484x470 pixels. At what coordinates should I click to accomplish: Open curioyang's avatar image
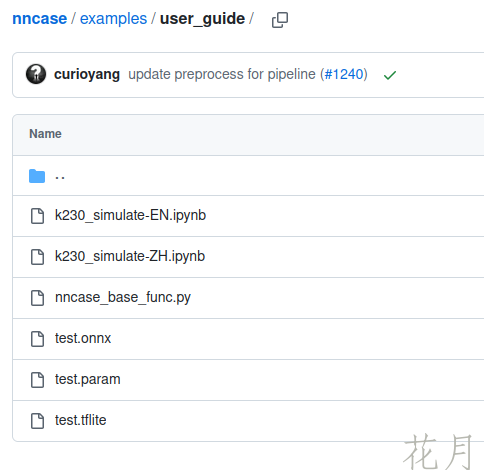36,74
